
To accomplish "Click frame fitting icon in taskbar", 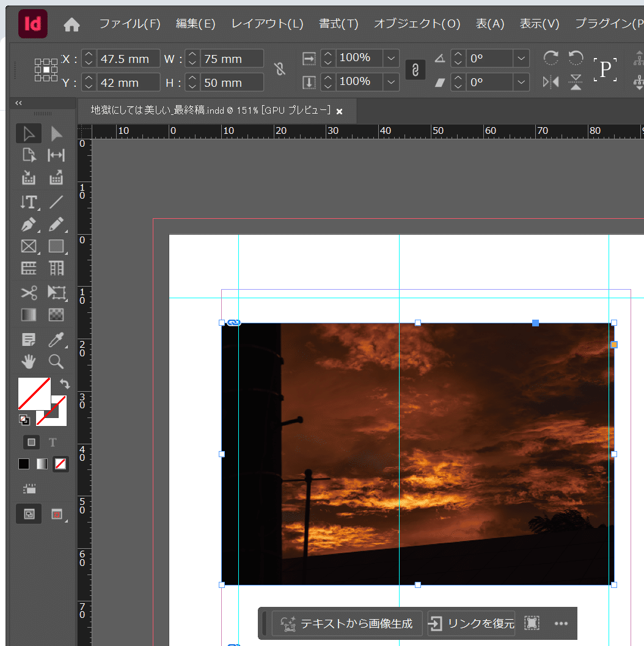I will [x=532, y=623].
